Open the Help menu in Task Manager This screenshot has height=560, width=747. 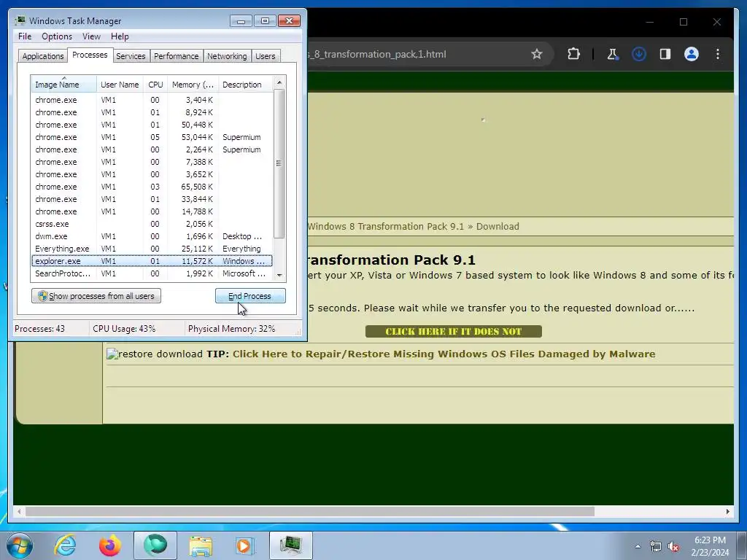point(120,36)
